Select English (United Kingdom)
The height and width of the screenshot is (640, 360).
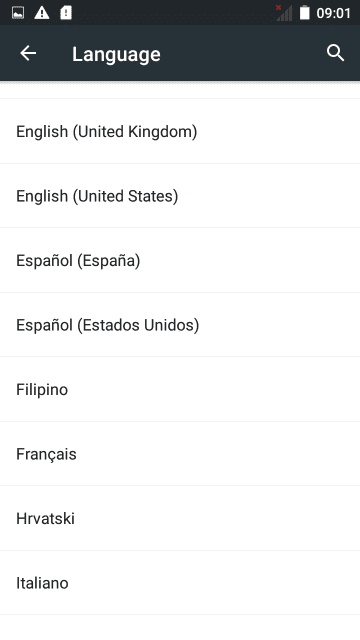point(180,131)
